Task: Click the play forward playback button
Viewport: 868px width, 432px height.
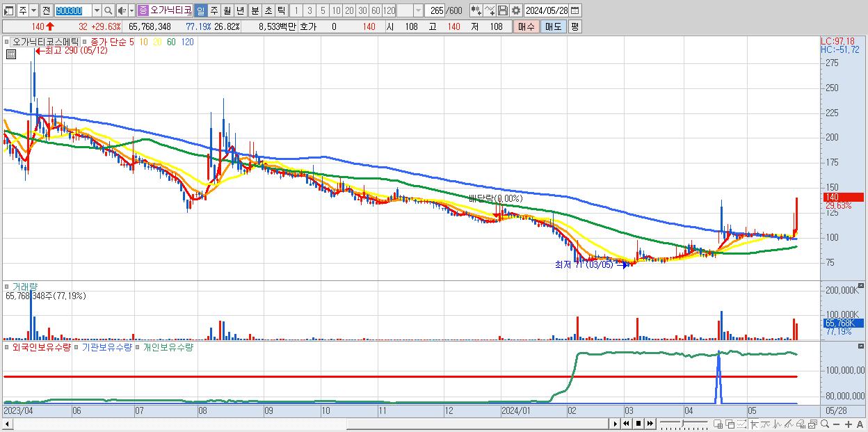Action: [x=615, y=424]
